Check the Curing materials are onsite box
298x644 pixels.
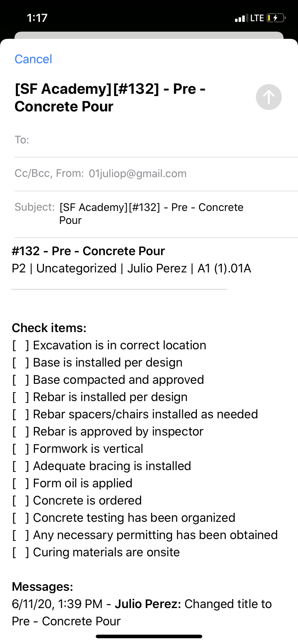click(21, 552)
